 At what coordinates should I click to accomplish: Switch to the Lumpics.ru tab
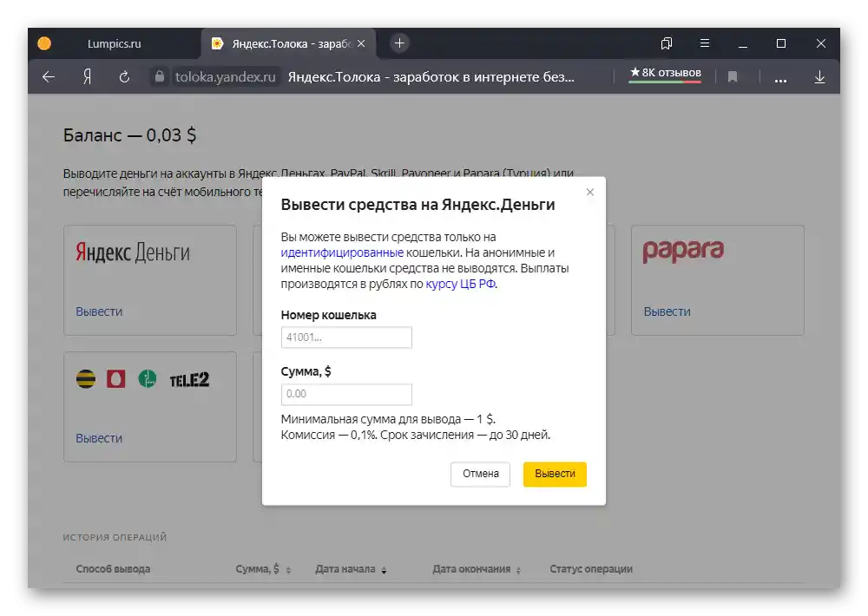[x=114, y=43]
